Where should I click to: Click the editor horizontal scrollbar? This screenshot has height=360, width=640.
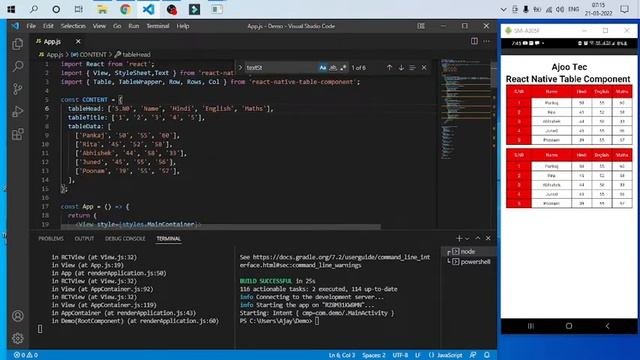pyautogui.click(x=220, y=227)
